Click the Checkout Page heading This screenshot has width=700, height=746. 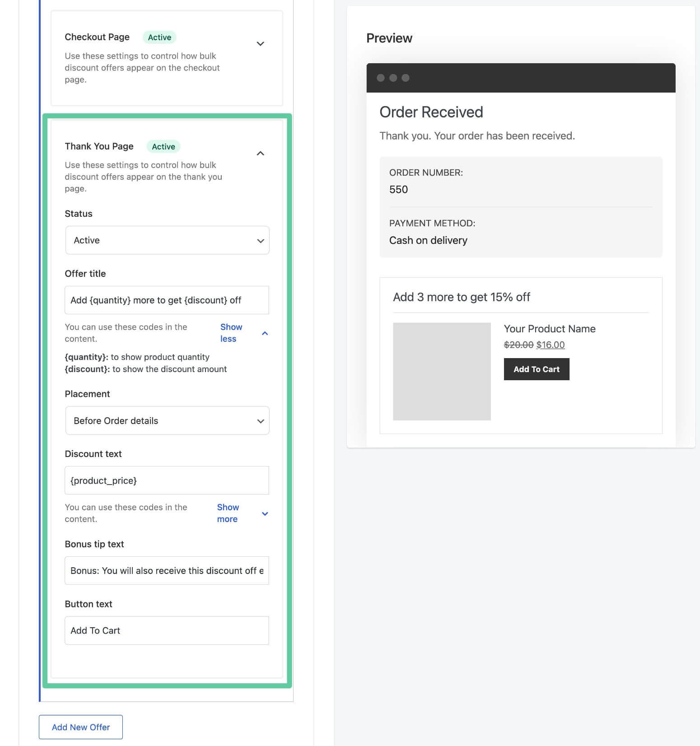(97, 37)
